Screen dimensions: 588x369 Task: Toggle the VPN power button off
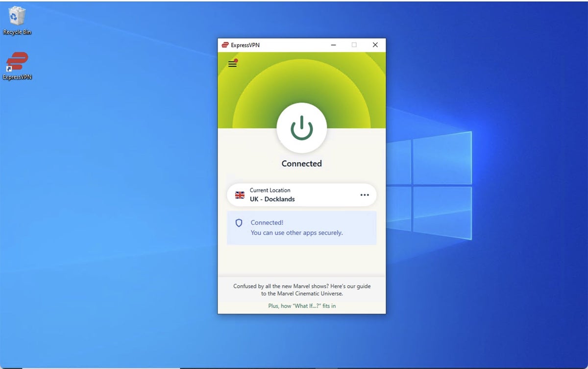click(302, 128)
